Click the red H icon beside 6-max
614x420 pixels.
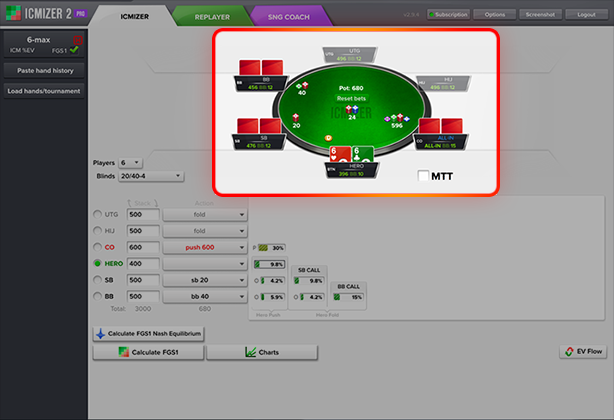(78, 40)
